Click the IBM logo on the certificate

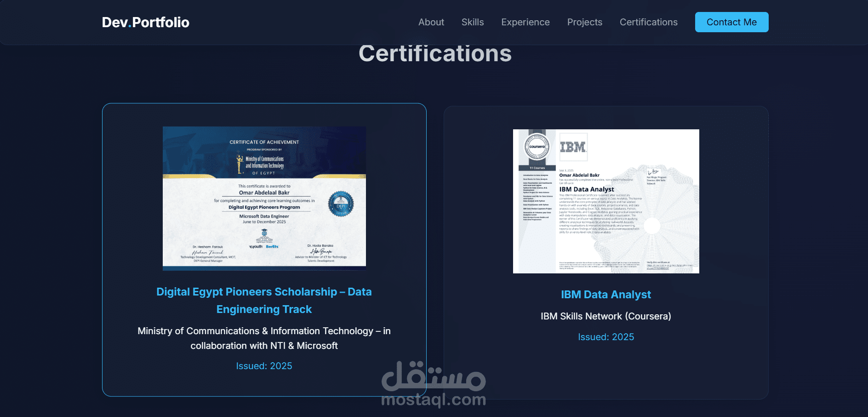(x=573, y=147)
